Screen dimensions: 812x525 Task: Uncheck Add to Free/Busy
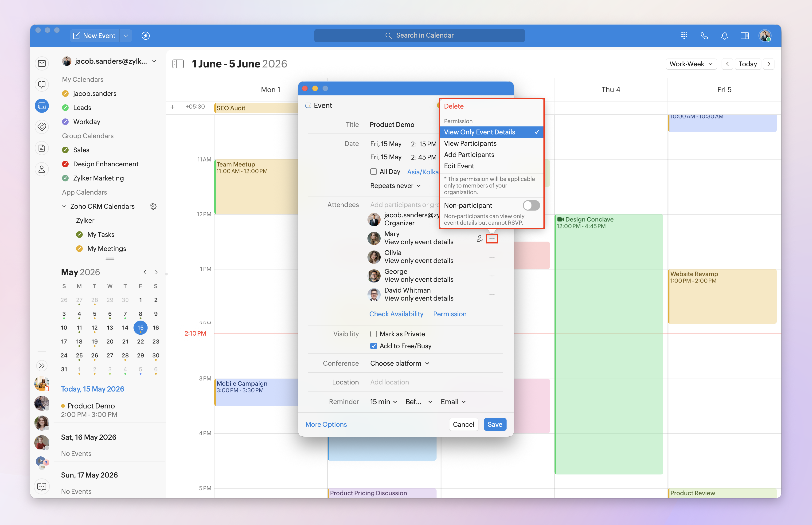point(373,346)
